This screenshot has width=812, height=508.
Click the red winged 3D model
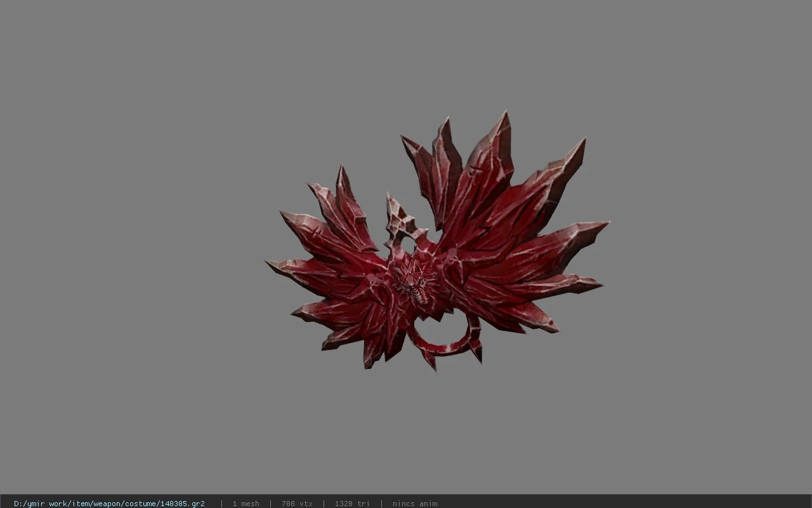437,241
